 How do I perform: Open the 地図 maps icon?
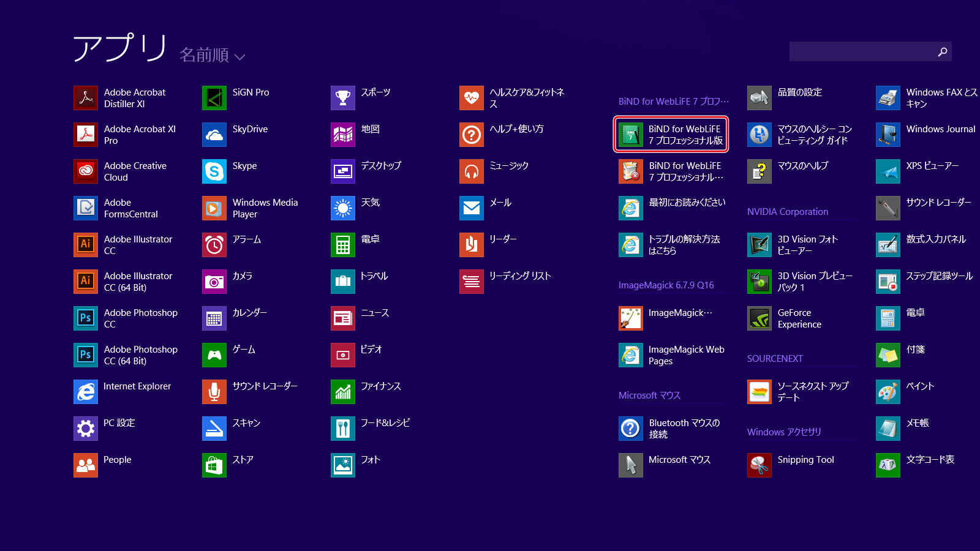tap(343, 135)
